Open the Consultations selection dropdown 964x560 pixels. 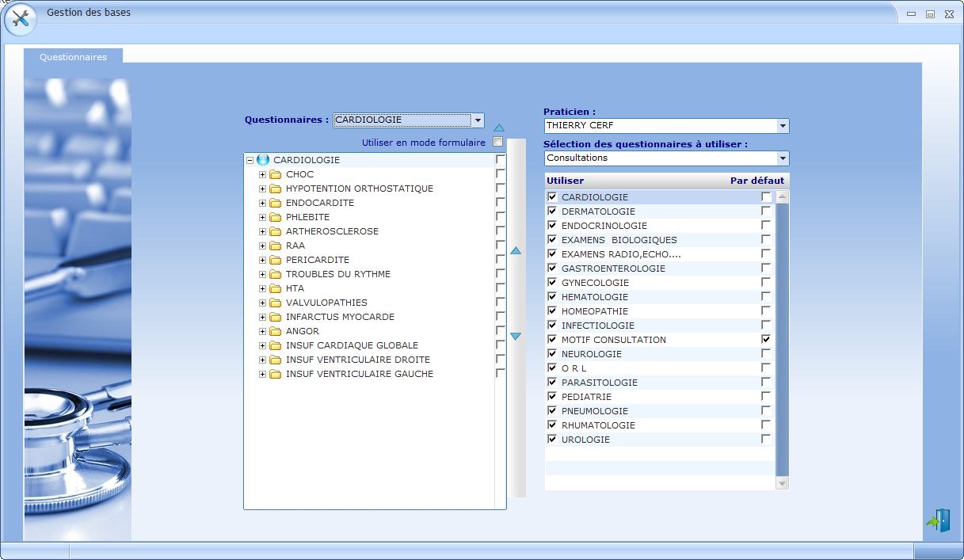783,158
